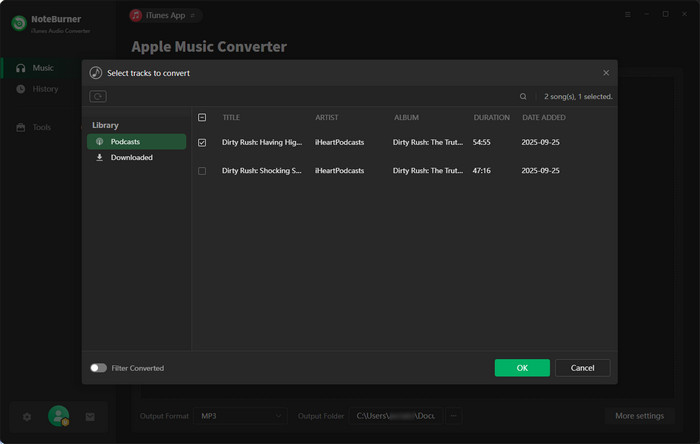
Task: Open the History sidebar tab
Action: [x=45, y=89]
